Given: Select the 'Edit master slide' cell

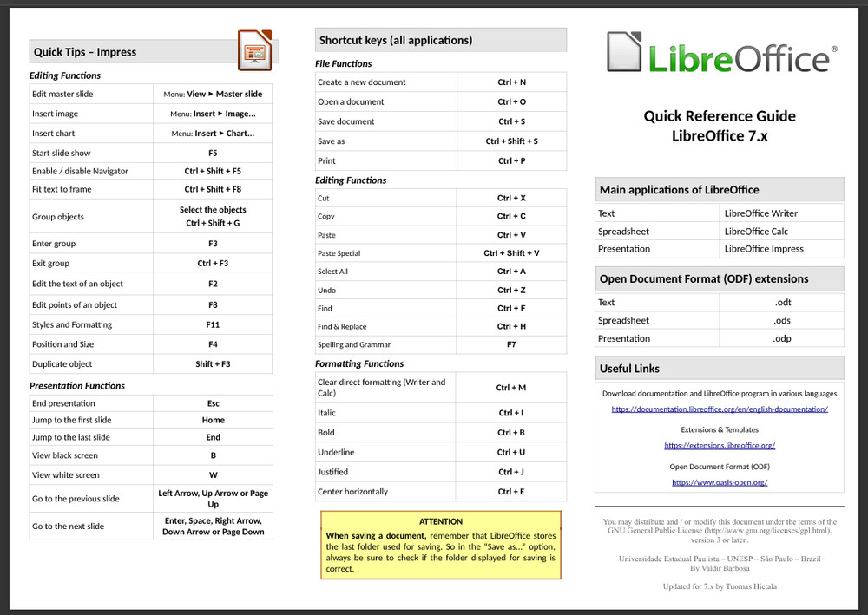Looking at the screenshot, I should coord(91,94).
